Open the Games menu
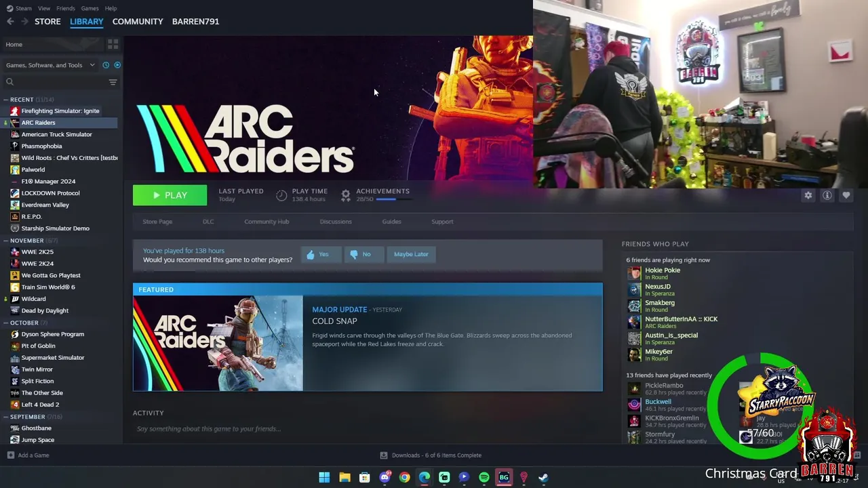 90,8
